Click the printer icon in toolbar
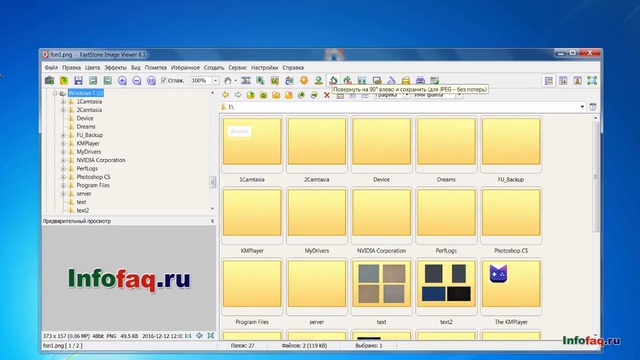This screenshot has height=360, width=640. tap(420, 80)
